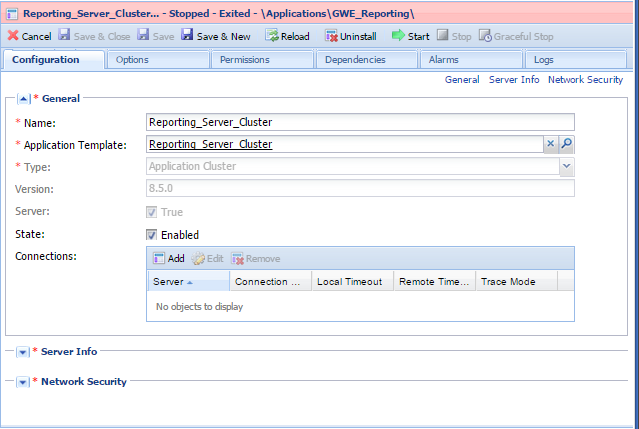This screenshot has height=429, width=639.
Task: Toggle the Enabled state checkbox
Action: pos(152,235)
